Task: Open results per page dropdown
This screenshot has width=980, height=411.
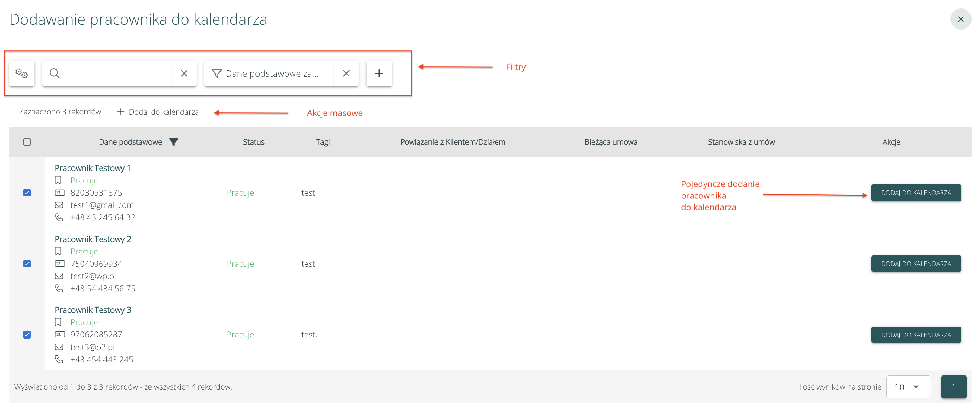Action: tap(908, 387)
